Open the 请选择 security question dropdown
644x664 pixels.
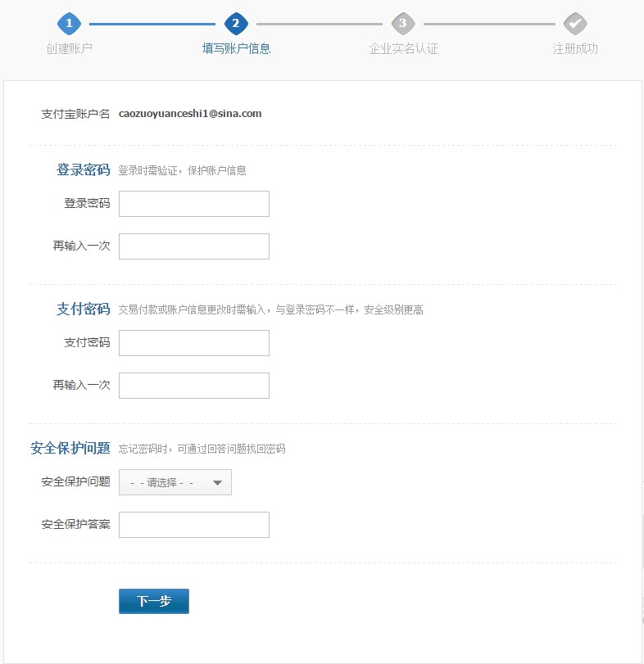175,482
